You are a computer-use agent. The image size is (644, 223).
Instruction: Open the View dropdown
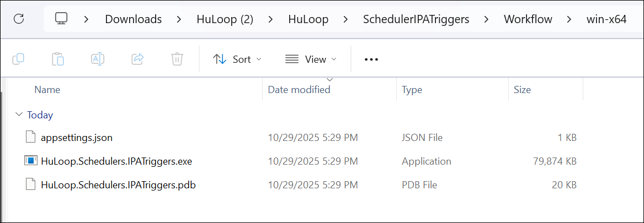tap(310, 59)
